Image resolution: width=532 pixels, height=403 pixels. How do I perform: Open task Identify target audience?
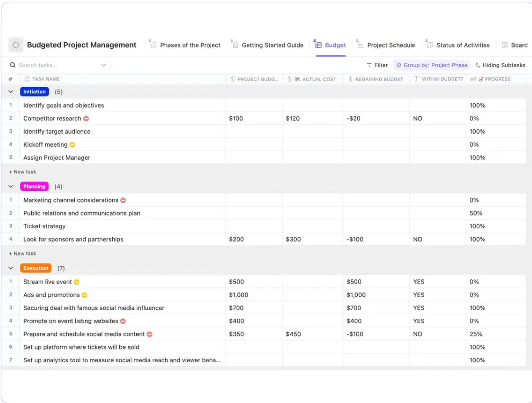click(57, 131)
